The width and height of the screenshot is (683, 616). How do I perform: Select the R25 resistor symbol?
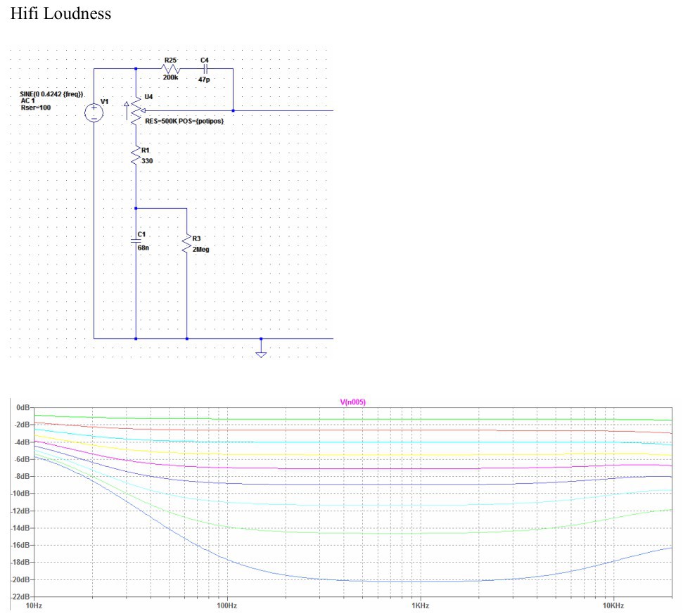click(x=170, y=69)
